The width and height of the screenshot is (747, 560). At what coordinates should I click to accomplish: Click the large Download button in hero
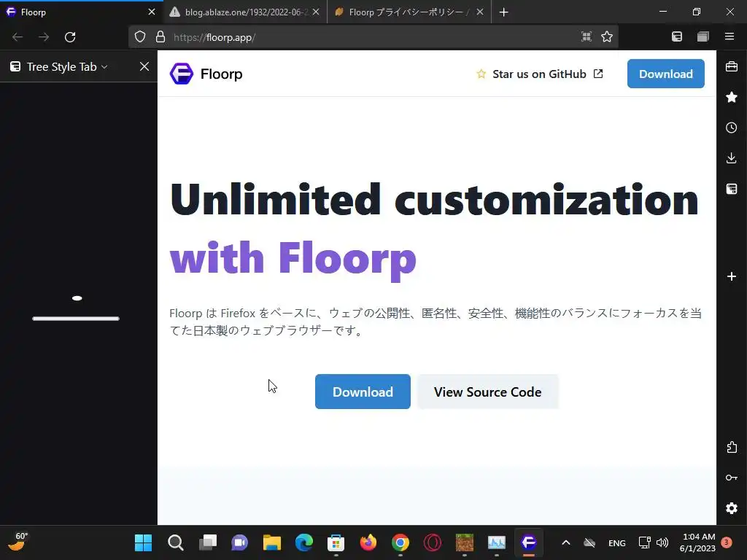pos(363,392)
